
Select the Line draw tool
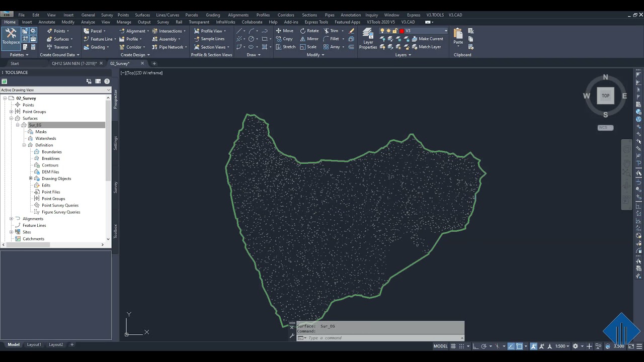[x=239, y=31]
